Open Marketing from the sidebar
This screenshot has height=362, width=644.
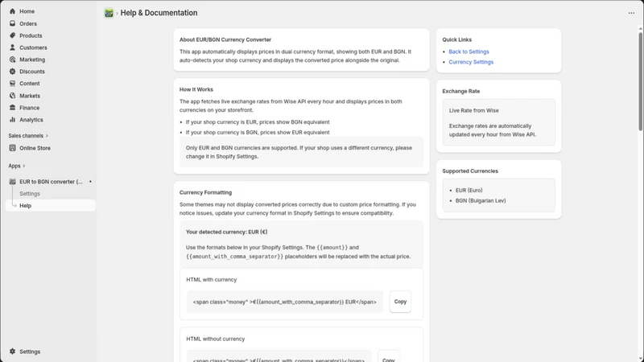(x=32, y=60)
